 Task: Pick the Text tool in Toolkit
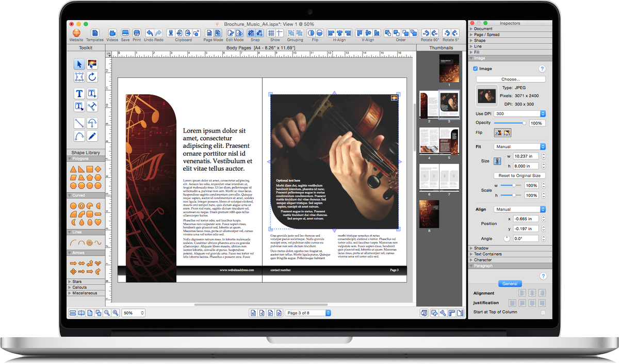coord(79,94)
